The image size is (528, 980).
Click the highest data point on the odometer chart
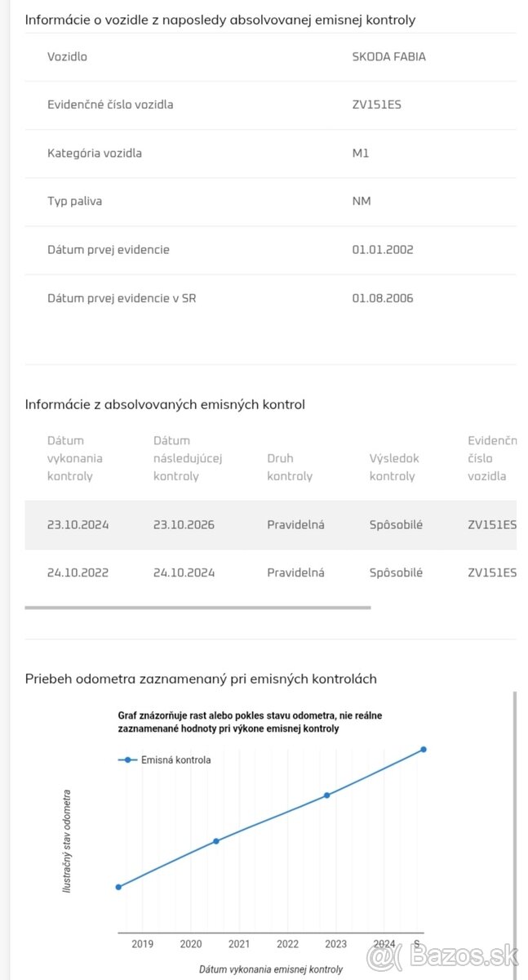(x=424, y=749)
